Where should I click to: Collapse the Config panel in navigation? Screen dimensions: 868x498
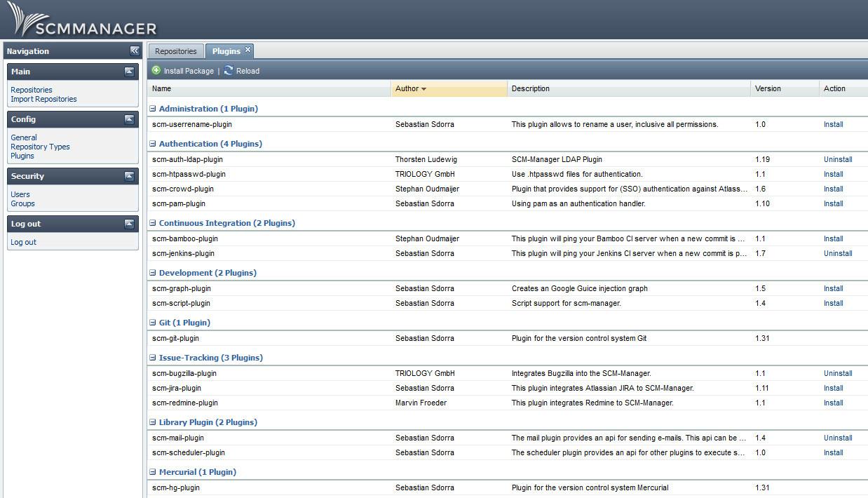(x=129, y=119)
